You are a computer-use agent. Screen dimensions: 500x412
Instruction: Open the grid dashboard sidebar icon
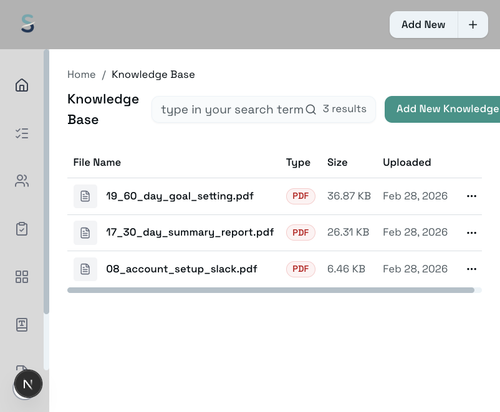pyautogui.click(x=22, y=277)
